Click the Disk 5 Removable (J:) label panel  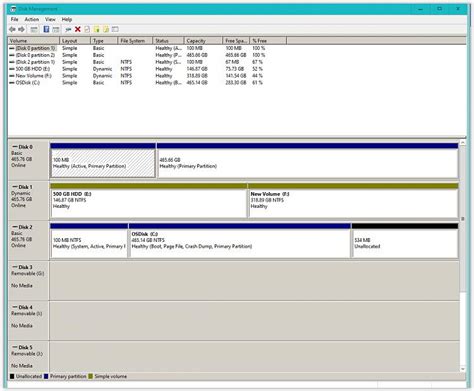[29, 357]
